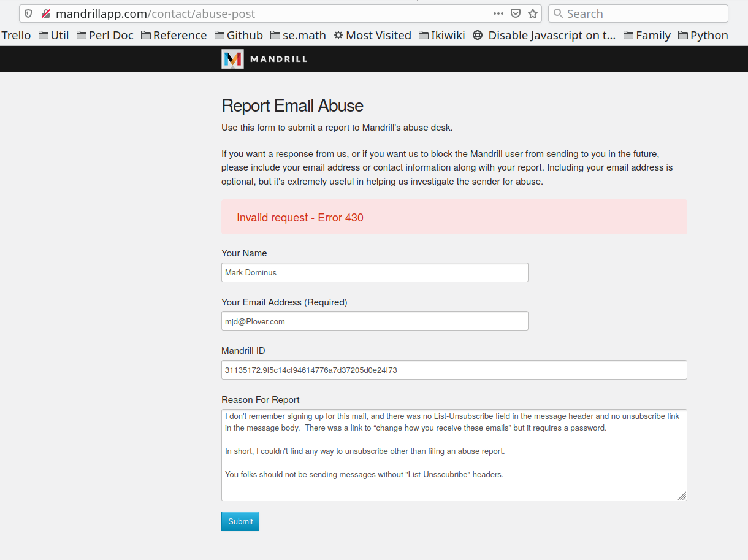748x560 pixels.
Task: Open the Most Visited bookmarks menu
Action: coord(372,35)
